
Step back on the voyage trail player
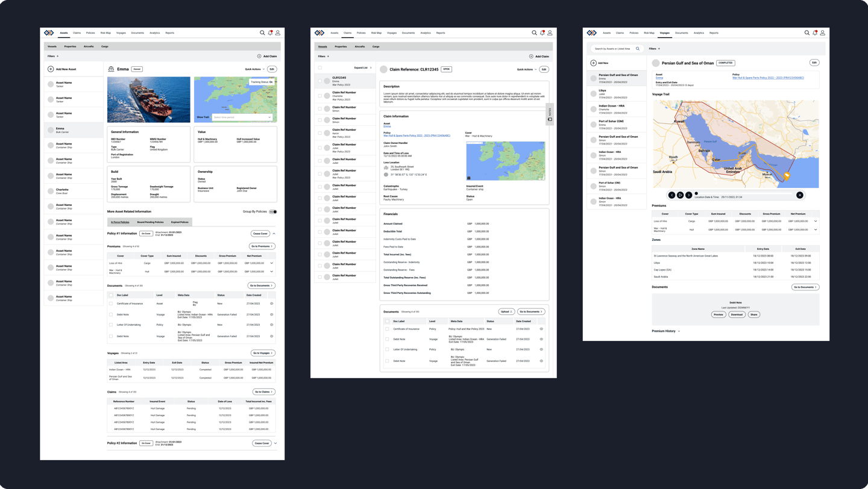671,195
